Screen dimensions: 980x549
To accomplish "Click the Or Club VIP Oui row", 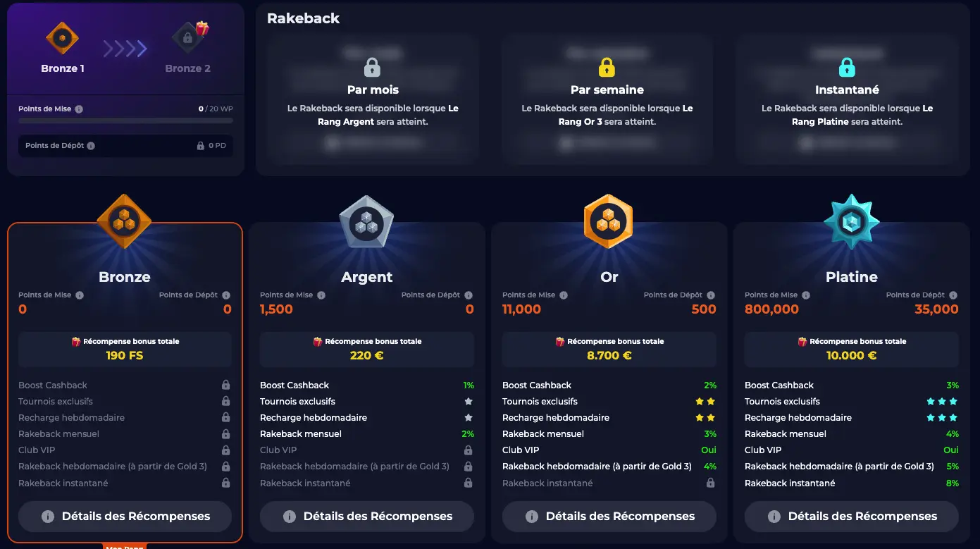I will 609,450.
